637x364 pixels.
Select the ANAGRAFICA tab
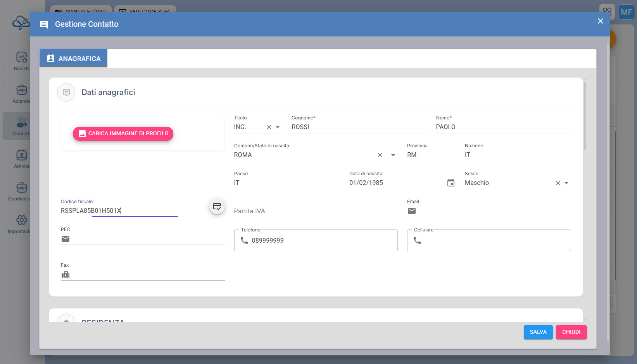click(x=74, y=59)
